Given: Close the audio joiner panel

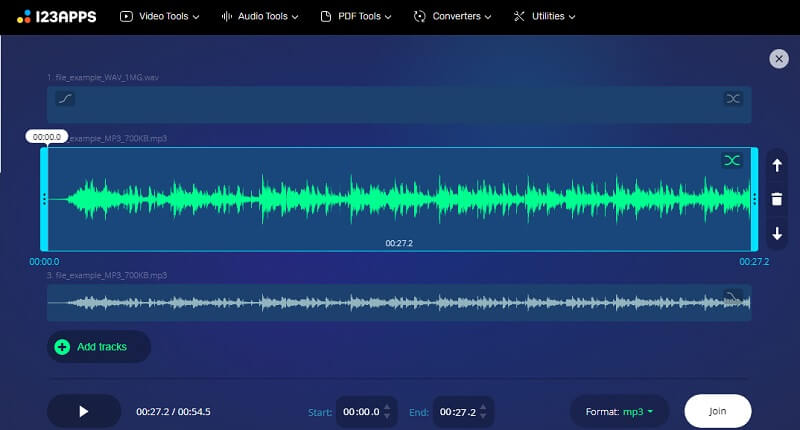Looking at the screenshot, I should [x=779, y=59].
